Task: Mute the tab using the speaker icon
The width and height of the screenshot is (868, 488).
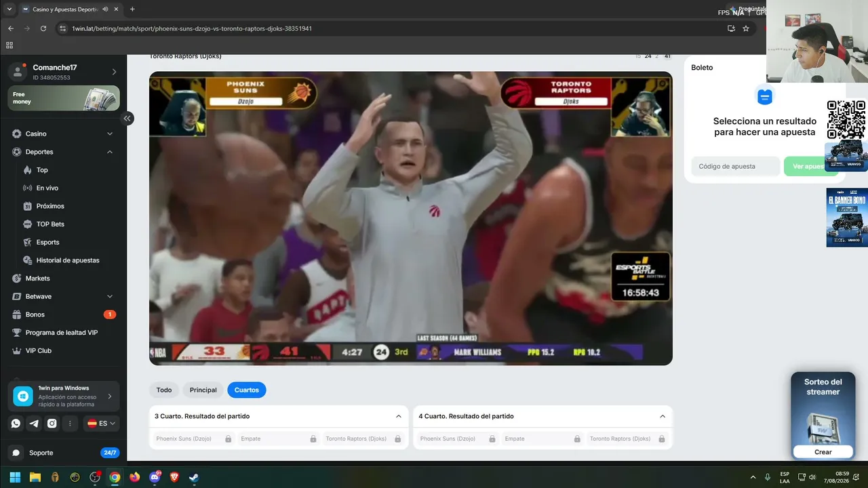Action: [105, 9]
